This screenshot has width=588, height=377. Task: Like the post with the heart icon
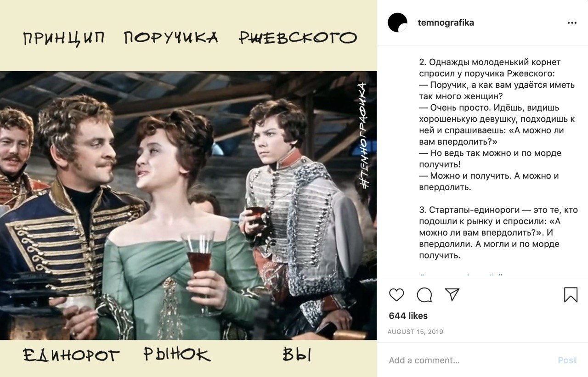pyautogui.click(x=396, y=295)
